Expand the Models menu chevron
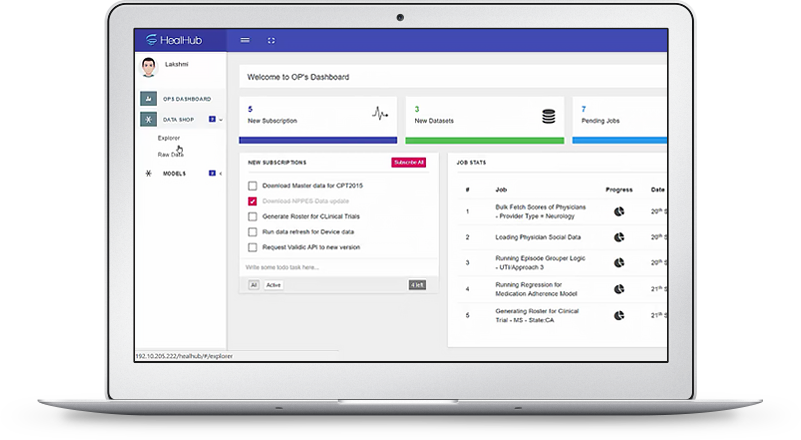 [x=220, y=174]
